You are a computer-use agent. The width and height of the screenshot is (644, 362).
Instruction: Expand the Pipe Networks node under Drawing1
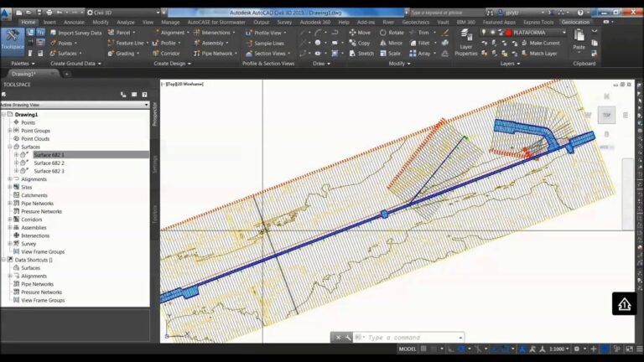point(10,203)
